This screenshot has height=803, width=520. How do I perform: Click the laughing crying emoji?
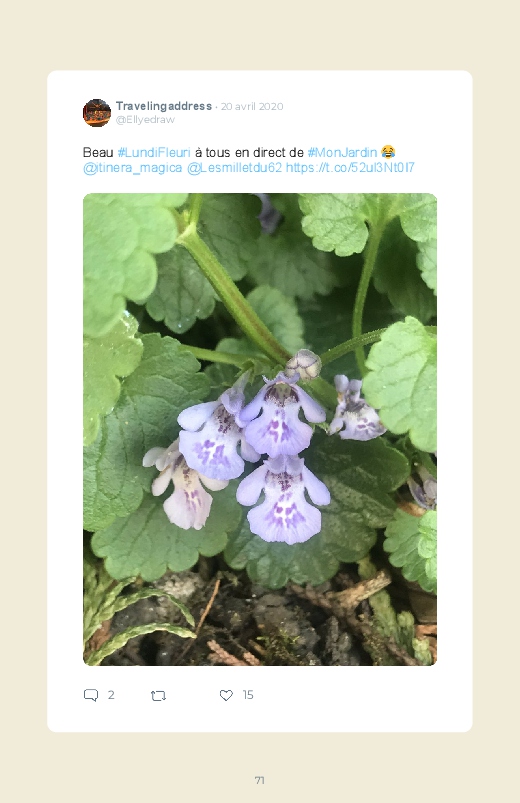pyautogui.click(x=388, y=152)
